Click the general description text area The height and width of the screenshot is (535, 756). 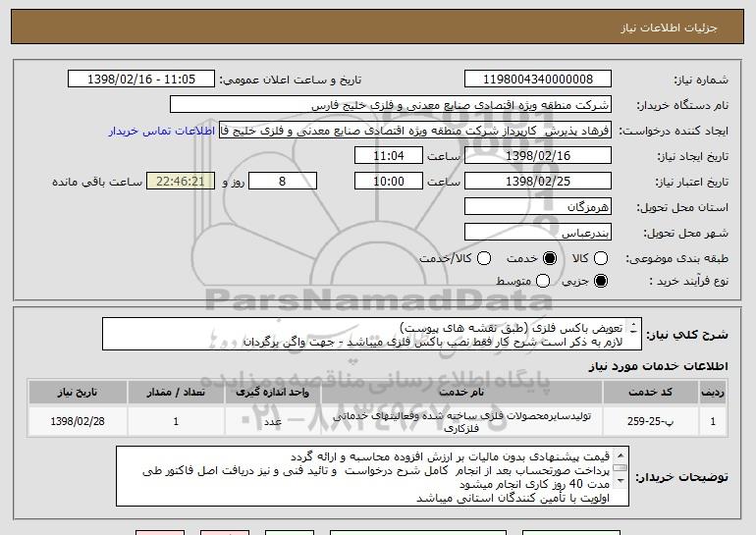point(372,334)
